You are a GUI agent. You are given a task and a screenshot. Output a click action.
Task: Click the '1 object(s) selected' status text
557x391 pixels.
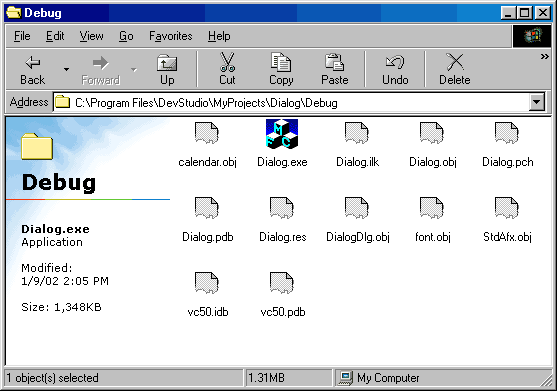[52, 378]
